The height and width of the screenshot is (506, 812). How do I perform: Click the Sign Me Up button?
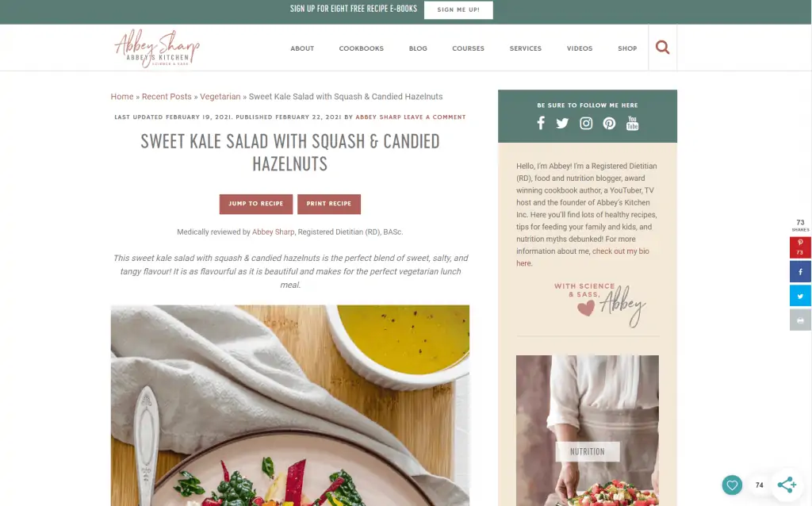(x=458, y=10)
